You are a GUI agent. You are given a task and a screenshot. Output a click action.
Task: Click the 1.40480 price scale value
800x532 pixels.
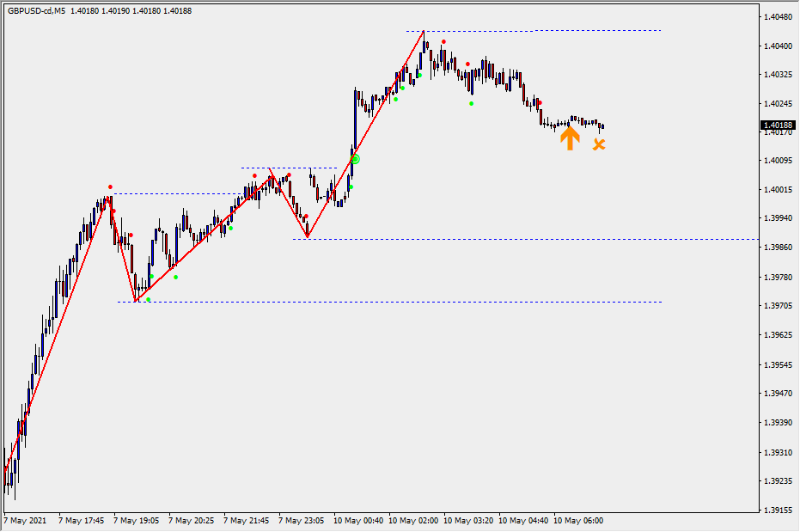point(777,16)
